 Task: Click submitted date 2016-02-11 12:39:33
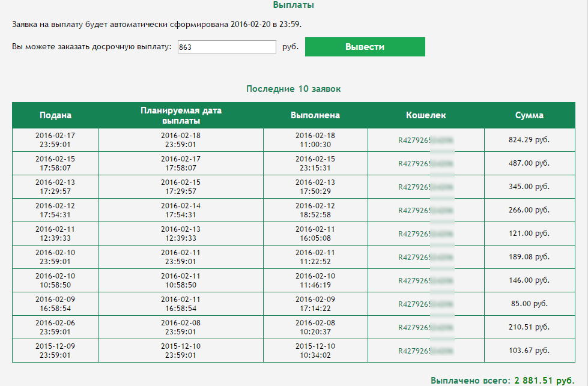55,234
